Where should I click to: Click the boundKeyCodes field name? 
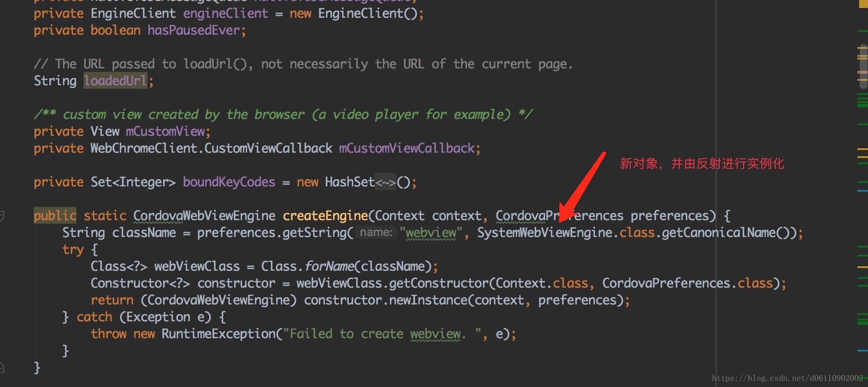coord(229,182)
